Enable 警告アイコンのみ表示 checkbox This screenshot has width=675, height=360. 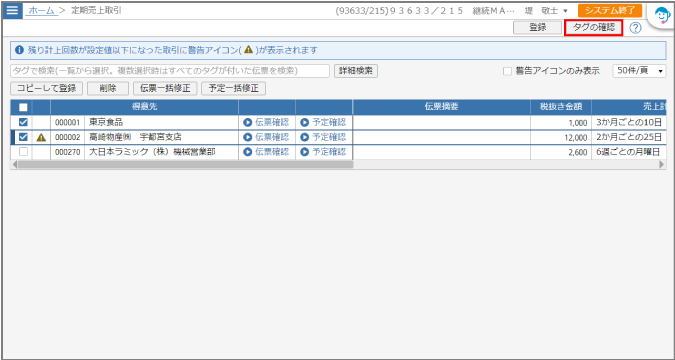pyautogui.click(x=508, y=71)
